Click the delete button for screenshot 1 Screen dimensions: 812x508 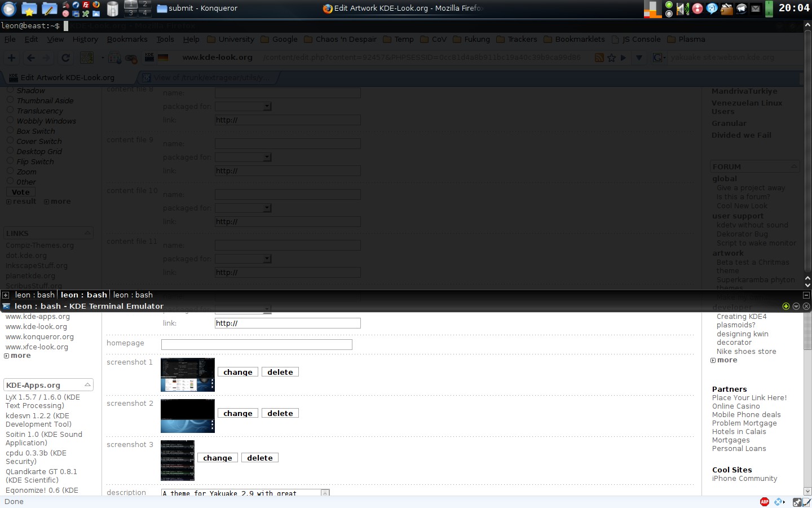[x=280, y=372]
